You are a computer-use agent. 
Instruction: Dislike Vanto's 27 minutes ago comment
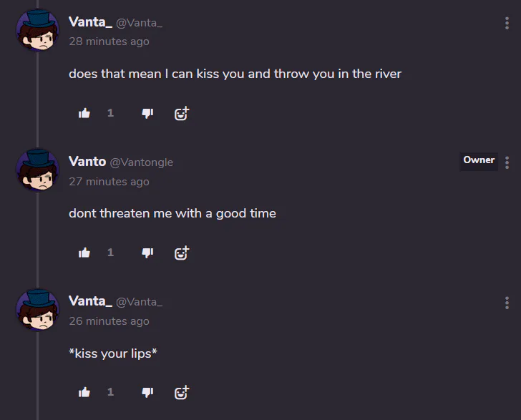[x=147, y=253]
